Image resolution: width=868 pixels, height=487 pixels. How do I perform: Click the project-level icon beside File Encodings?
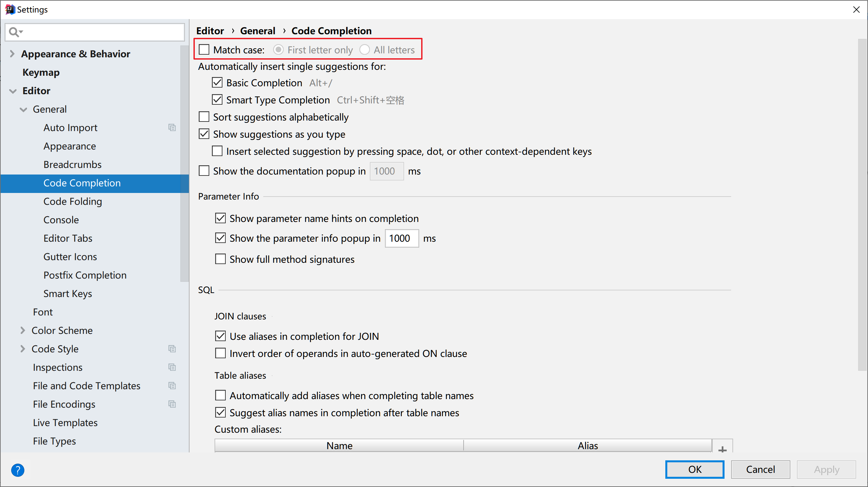click(x=172, y=404)
